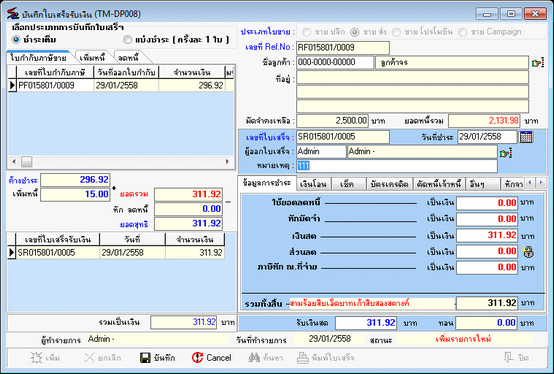The height and width of the screenshot is (374, 554).
Task: Click left arrow of invoice grid scrollbar
Action: 14,162
